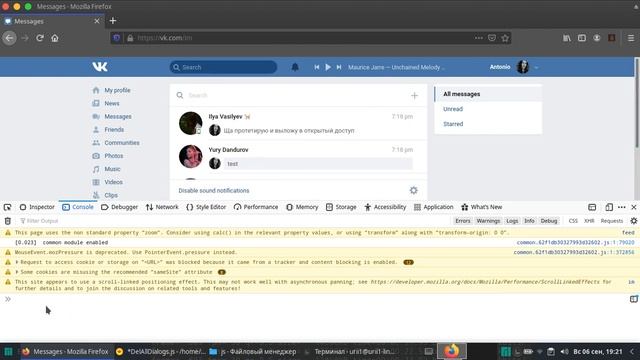
Task: Open DevTools customize three-dot menu
Action: click(x=622, y=207)
